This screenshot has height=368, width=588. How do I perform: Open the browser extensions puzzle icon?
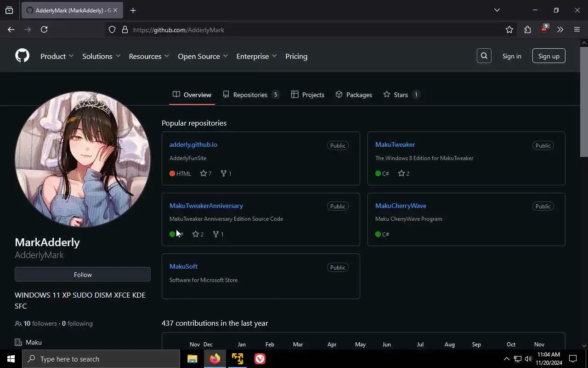(527, 29)
